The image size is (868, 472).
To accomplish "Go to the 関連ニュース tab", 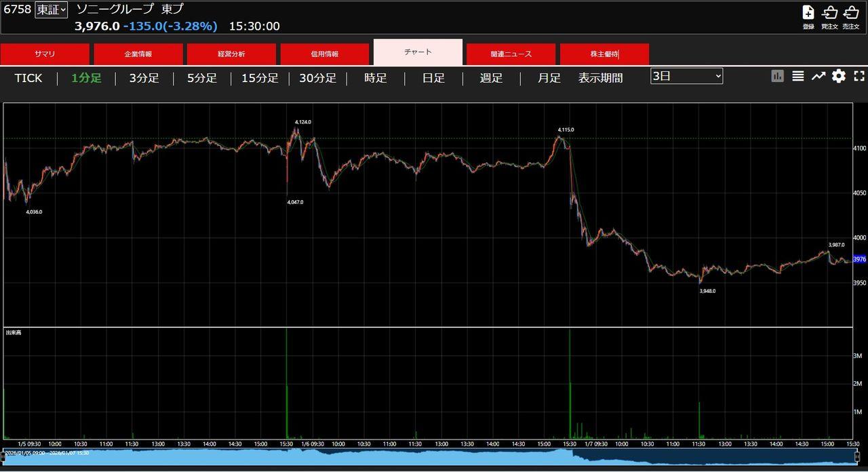I will coord(511,54).
